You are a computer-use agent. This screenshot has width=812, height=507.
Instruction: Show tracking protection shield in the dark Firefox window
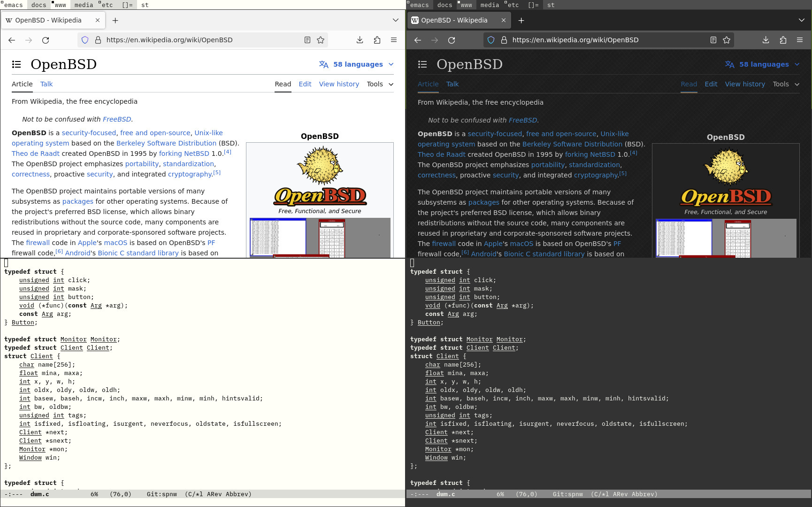pos(491,40)
